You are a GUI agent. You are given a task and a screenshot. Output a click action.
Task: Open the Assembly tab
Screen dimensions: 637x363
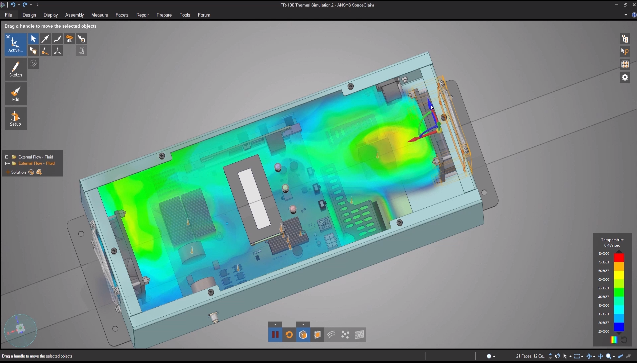[74, 15]
